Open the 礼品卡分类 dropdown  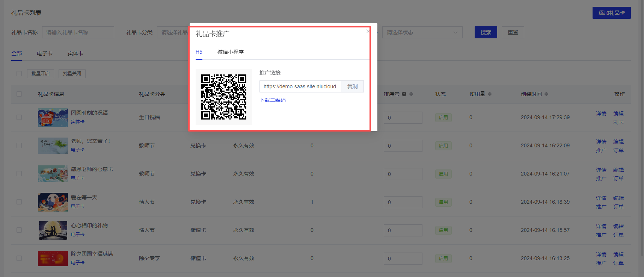click(x=173, y=32)
